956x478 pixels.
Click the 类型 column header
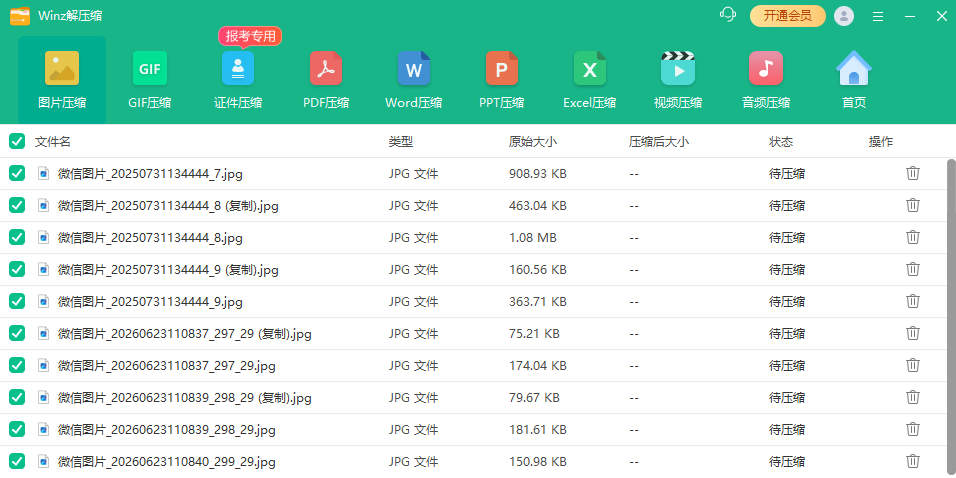401,142
